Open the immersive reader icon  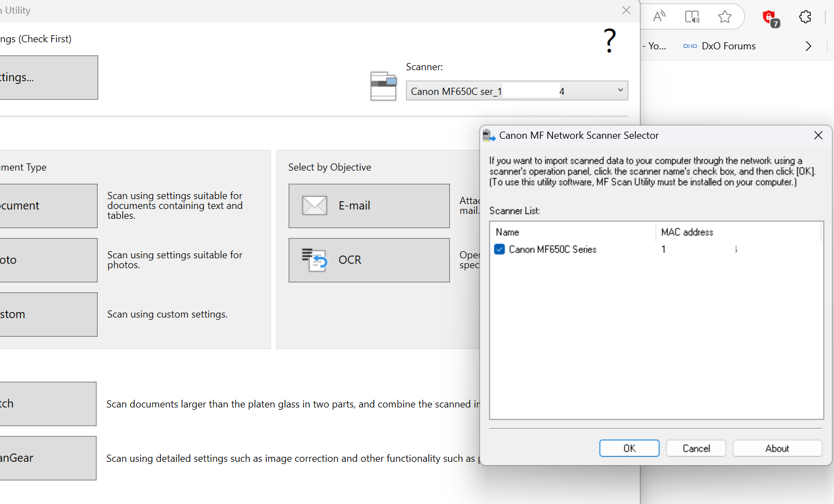pyautogui.click(x=692, y=16)
